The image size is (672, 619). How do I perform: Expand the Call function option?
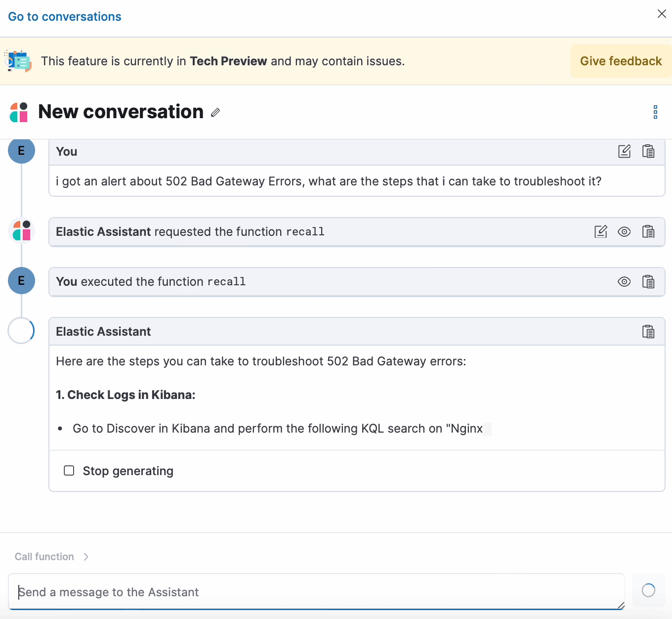coord(52,557)
